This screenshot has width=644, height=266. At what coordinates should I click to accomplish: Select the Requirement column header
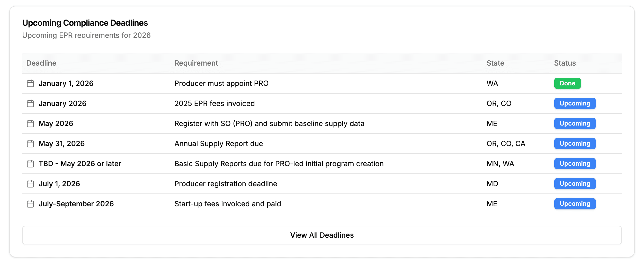pos(196,63)
